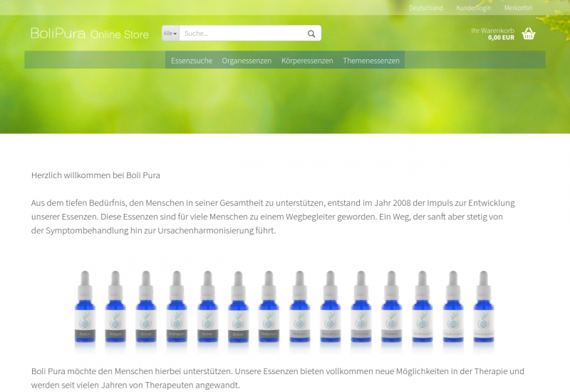The width and height of the screenshot is (570, 392).
Task: Click the 'Ihr Warenkorb 0,00 EUR' total
Action: 492,34
